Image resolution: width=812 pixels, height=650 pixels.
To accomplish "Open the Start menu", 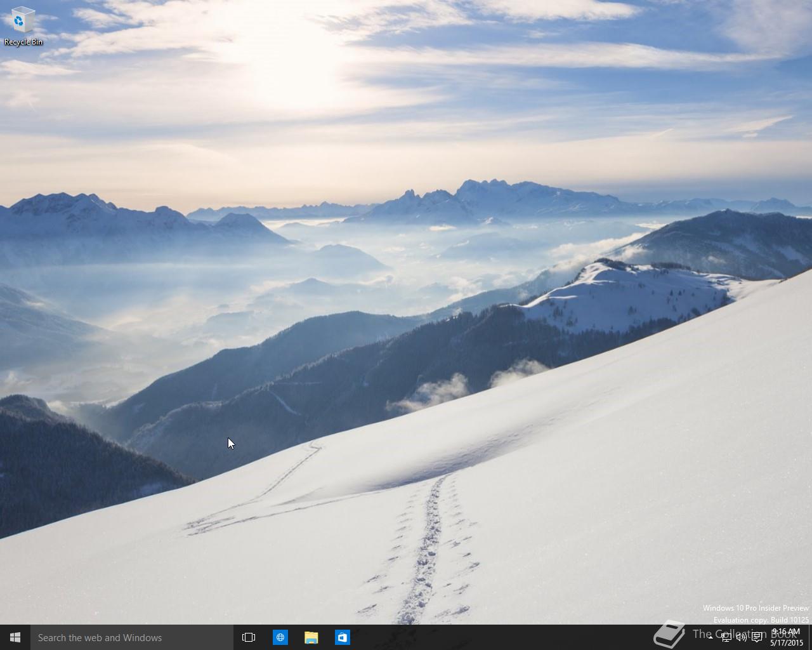I will pos(15,637).
